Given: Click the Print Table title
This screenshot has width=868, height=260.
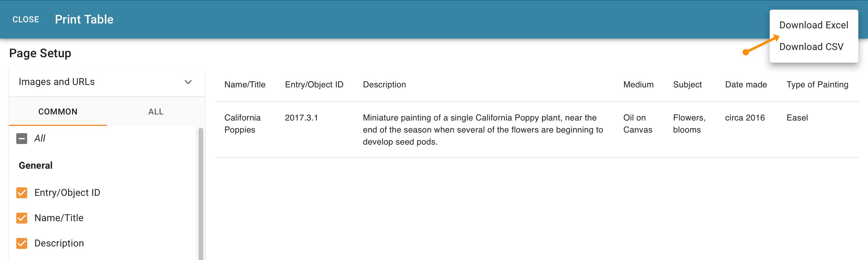Looking at the screenshot, I should pyautogui.click(x=84, y=19).
